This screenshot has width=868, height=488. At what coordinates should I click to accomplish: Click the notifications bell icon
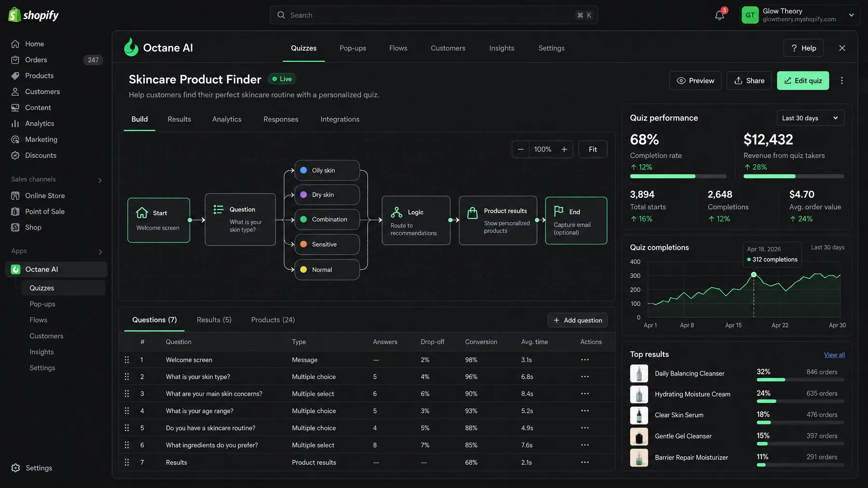(719, 15)
